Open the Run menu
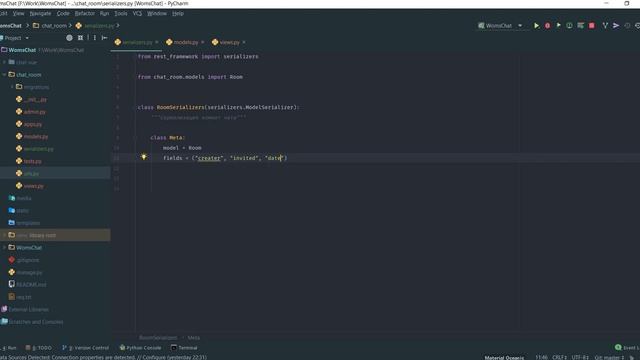 pyautogui.click(x=104, y=13)
